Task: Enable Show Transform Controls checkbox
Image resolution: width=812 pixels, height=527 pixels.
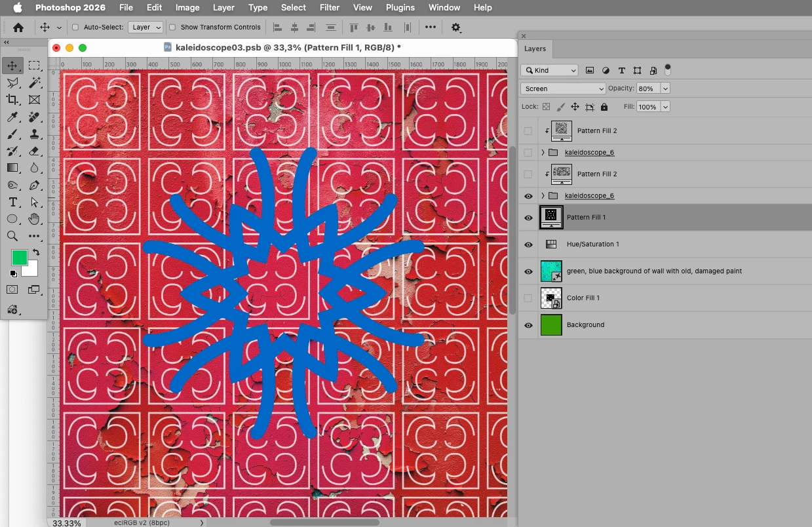Action: [172, 28]
